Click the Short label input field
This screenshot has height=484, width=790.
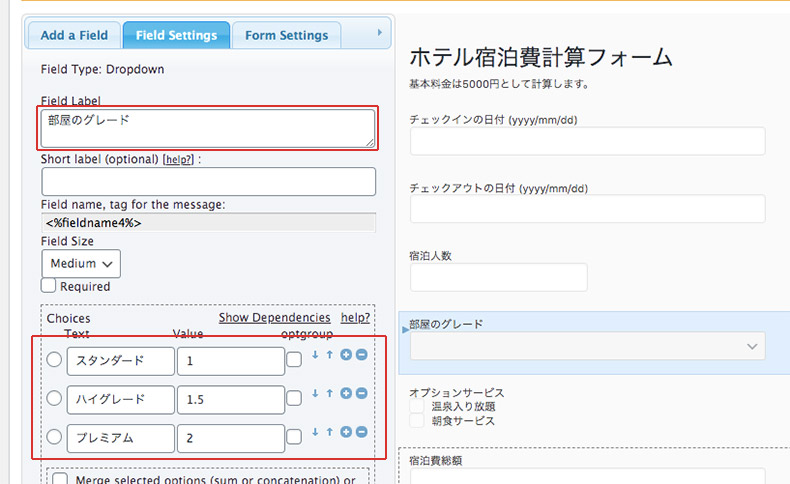209,181
